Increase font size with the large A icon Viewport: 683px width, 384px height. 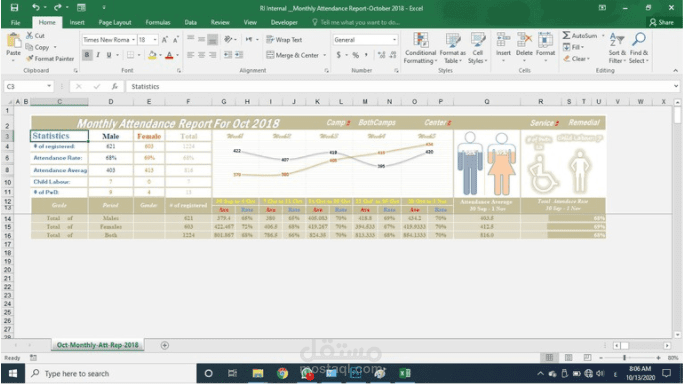point(165,40)
